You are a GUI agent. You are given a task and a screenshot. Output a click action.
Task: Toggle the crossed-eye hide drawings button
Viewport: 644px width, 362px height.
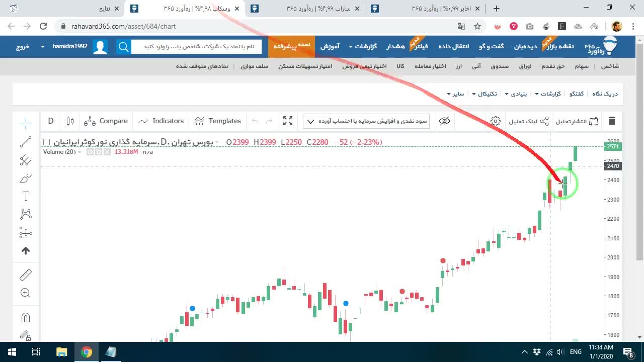[x=444, y=121]
